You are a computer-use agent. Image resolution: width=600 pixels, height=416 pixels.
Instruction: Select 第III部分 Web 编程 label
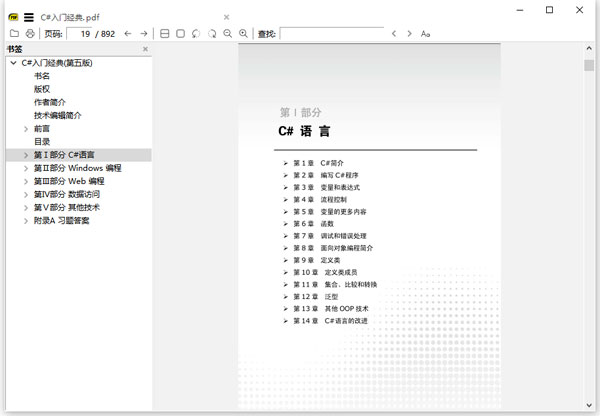point(69,181)
